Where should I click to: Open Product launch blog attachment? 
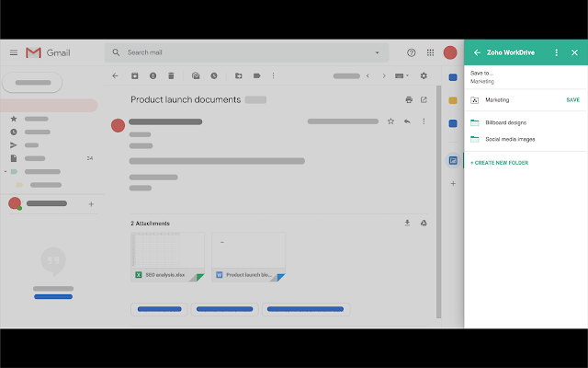249,258
